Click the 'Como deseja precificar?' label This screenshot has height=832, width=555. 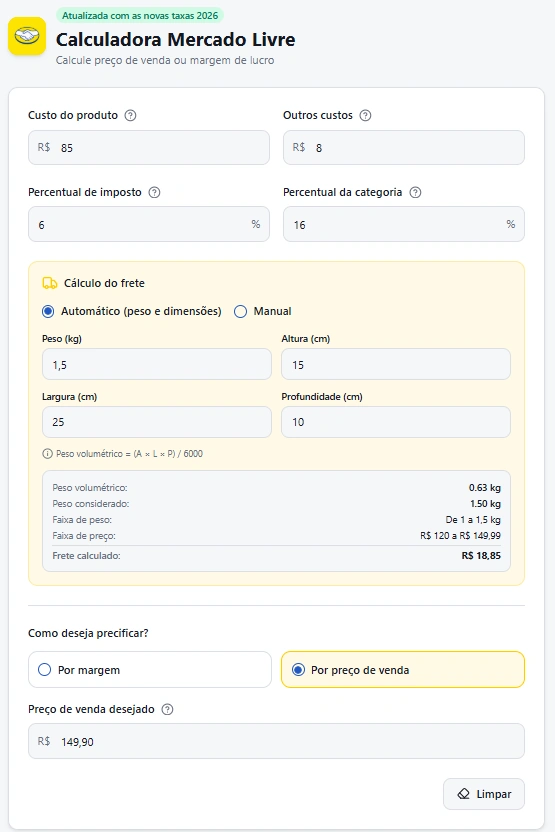pyautogui.click(x=88, y=633)
